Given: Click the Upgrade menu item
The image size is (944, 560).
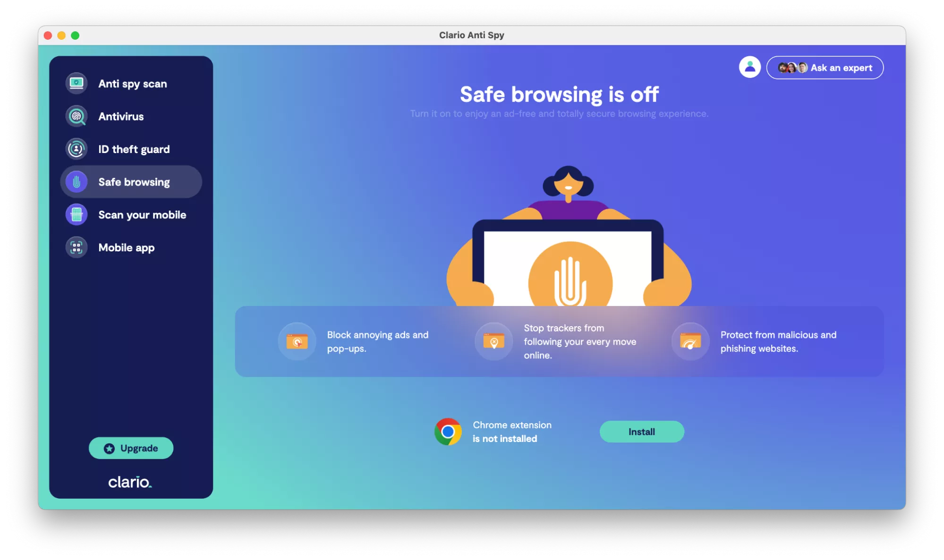Looking at the screenshot, I should click(131, 448).
